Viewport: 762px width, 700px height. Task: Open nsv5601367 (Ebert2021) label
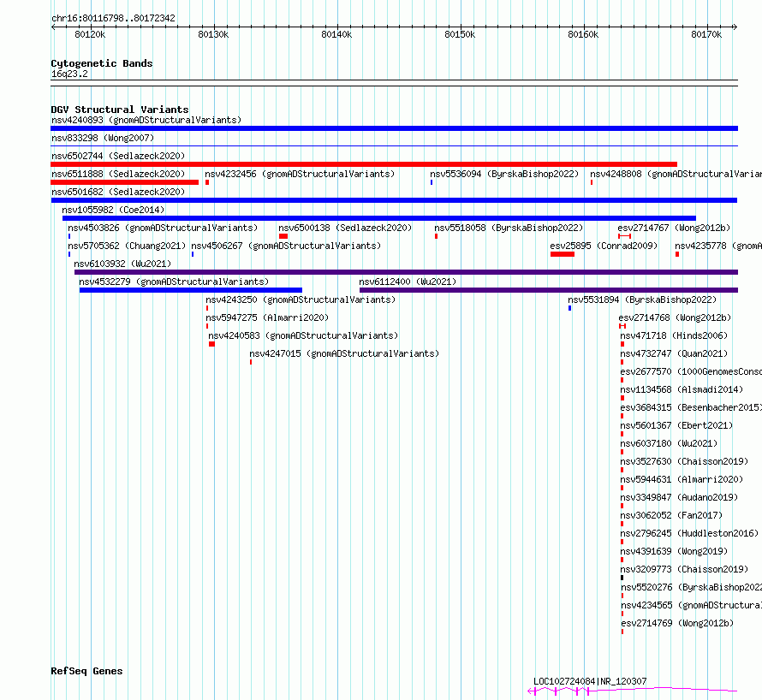pos(676,425)
